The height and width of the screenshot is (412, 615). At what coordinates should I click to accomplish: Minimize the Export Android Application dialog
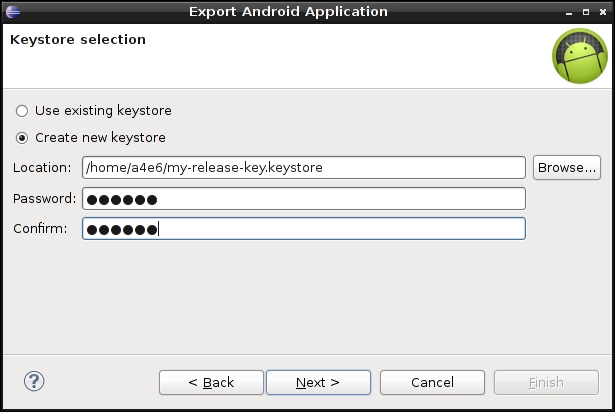[569, 12]
